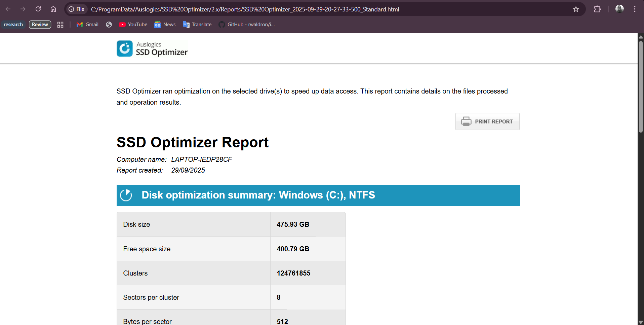The width and height of the screenshot is (644, 325).
Task: Click the printer icon on Print Report
Action: [467, 121]
